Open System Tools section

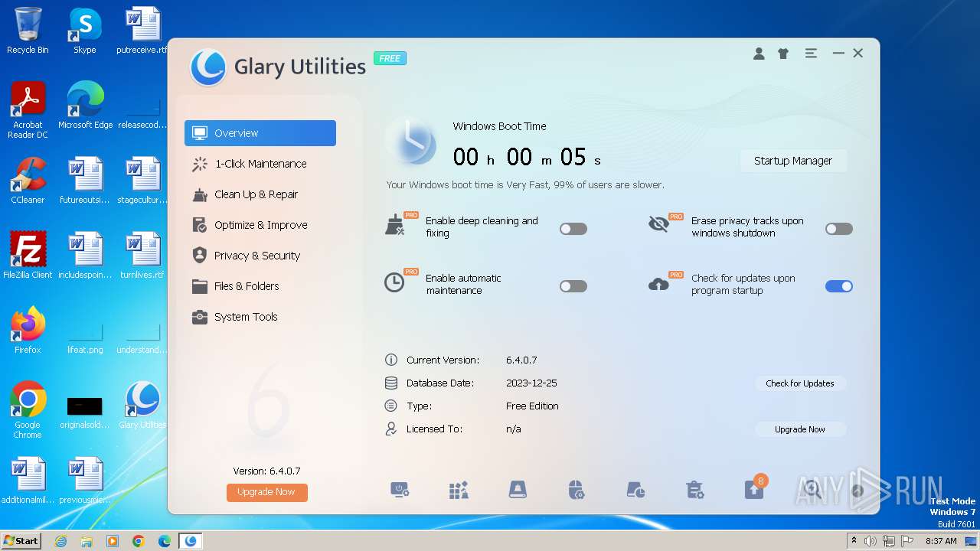[260, 317]
